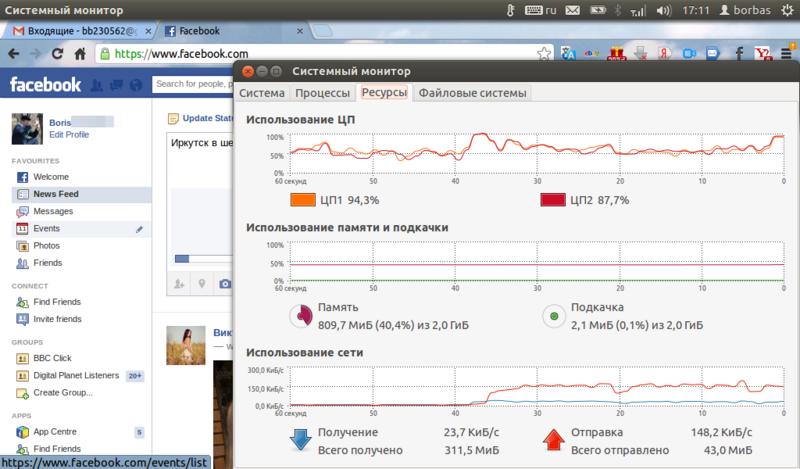The width and height of the screenshot is (800, 469).
Task: Open the Facebook messages header icon
Action: pyautogui.click(x=116, y=85)
